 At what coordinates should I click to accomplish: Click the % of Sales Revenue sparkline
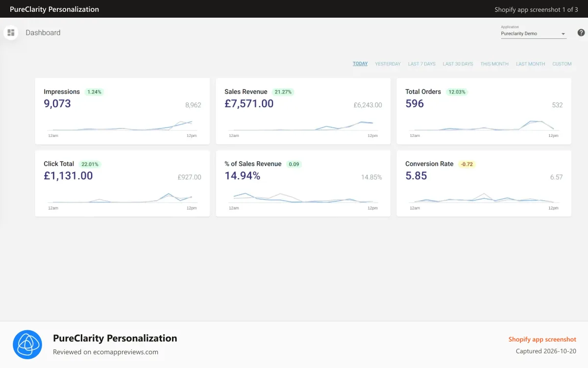(303, 199)
